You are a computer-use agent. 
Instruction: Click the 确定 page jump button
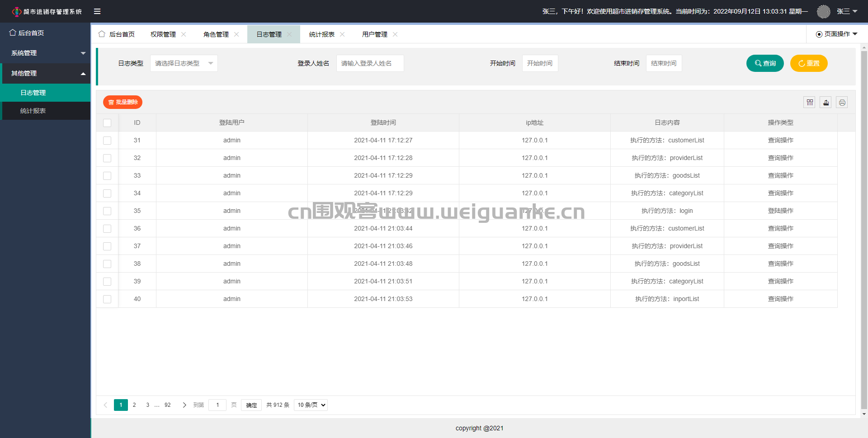251,405
